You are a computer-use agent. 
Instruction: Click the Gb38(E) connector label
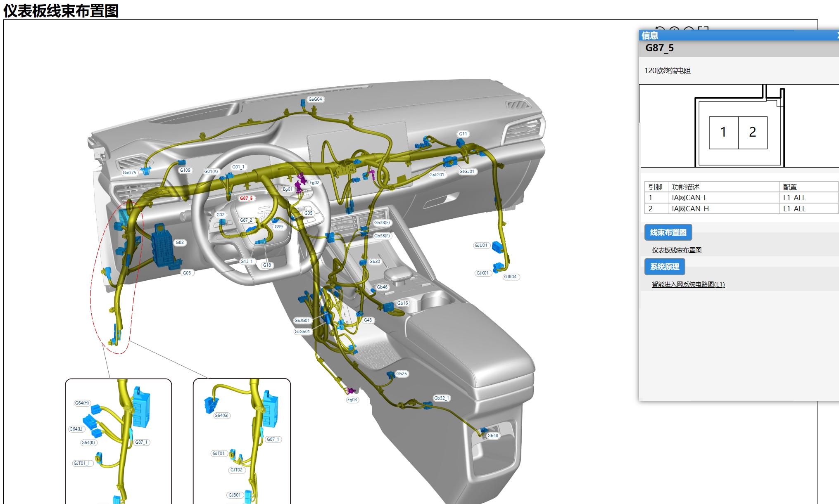tap(382, 223)
